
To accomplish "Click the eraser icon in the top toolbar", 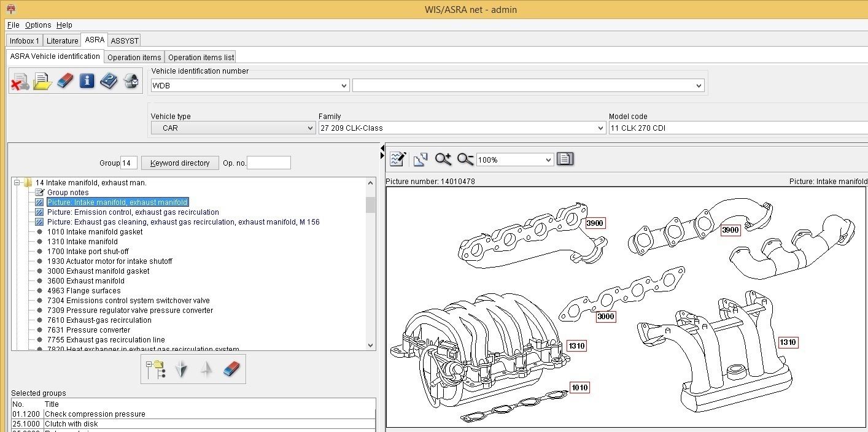I will pyautogui.click(x=64, y=81).
